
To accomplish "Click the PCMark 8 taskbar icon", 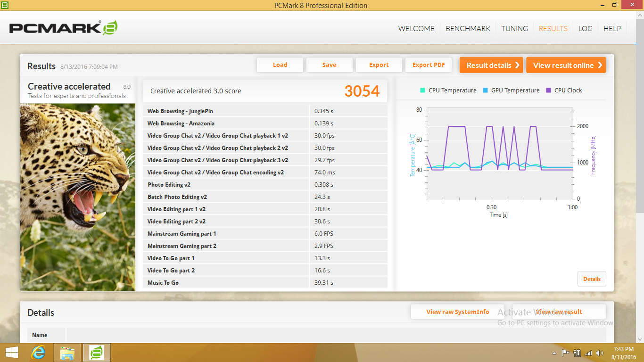I will tap(97, 352).
